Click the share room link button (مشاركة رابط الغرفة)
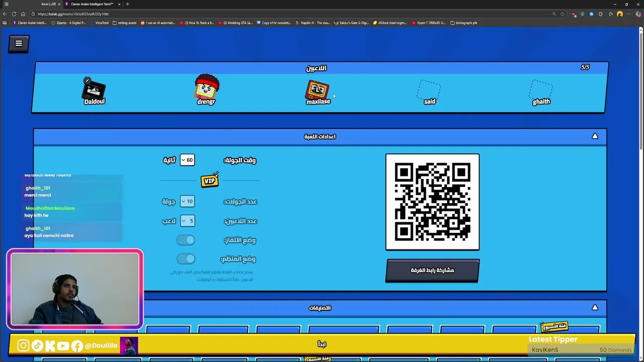This screenshot has width=644, height=362. pyautogui.click(x=432, y=270)
